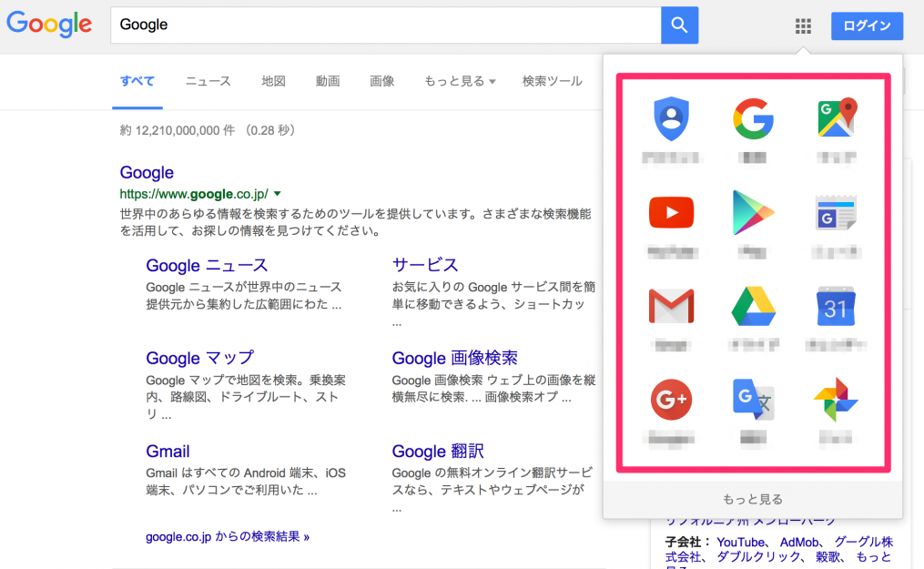Screen dimensions: 924x569
Task: Click the 約 12,210,000,000 件 result count text
Action: coord(178,130)
